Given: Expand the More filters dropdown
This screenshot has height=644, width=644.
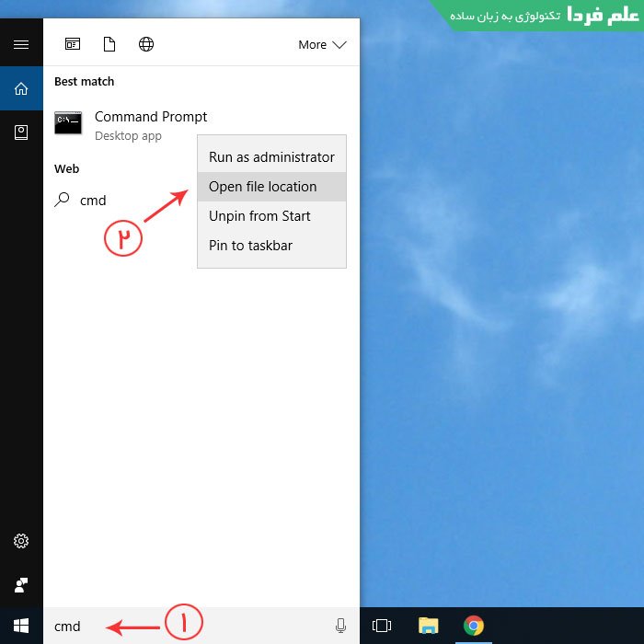Looking at the screenshot, I should [x=322, y=44].
